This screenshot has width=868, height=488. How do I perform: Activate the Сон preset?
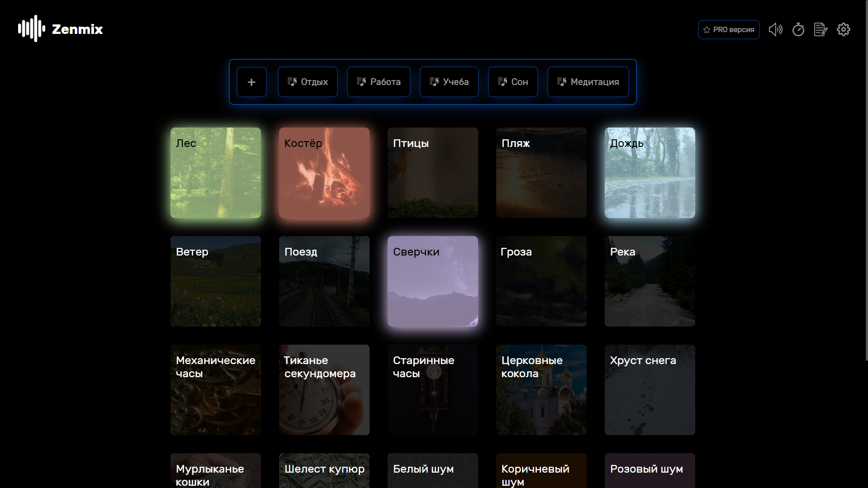[x=513, y=82]
